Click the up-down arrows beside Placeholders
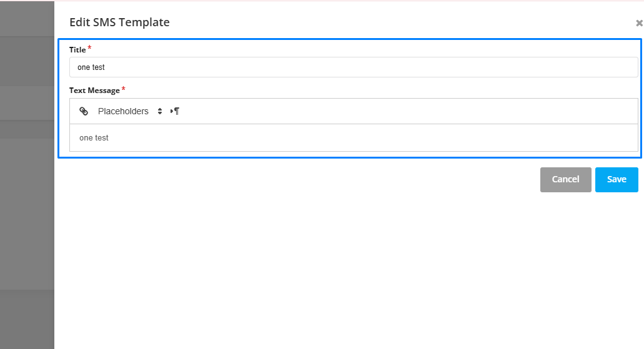This screenshot has width=644, height=349. click(160, 111)
